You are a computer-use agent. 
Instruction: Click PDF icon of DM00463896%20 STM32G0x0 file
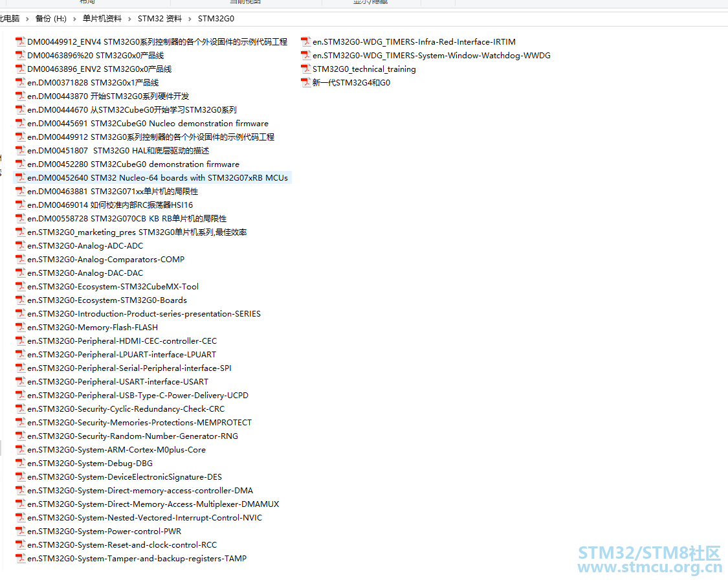(20, 55)
